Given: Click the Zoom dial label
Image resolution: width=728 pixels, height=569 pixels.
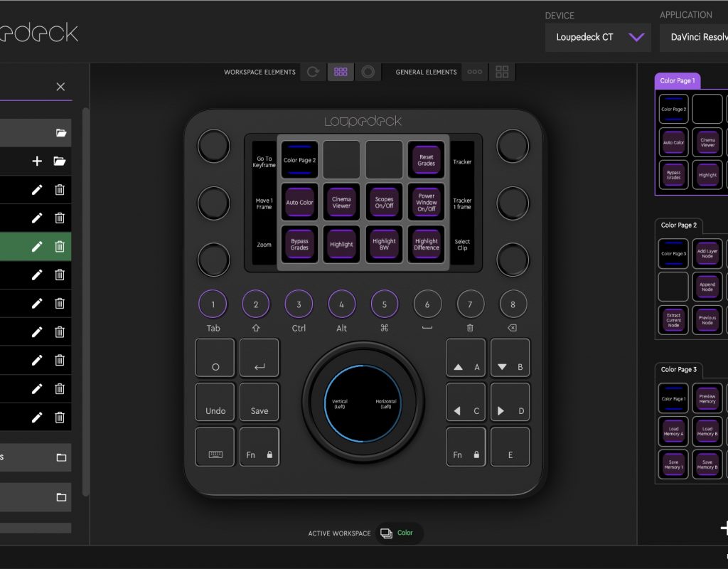Looking at the screenshot, I should click(264, 245).
